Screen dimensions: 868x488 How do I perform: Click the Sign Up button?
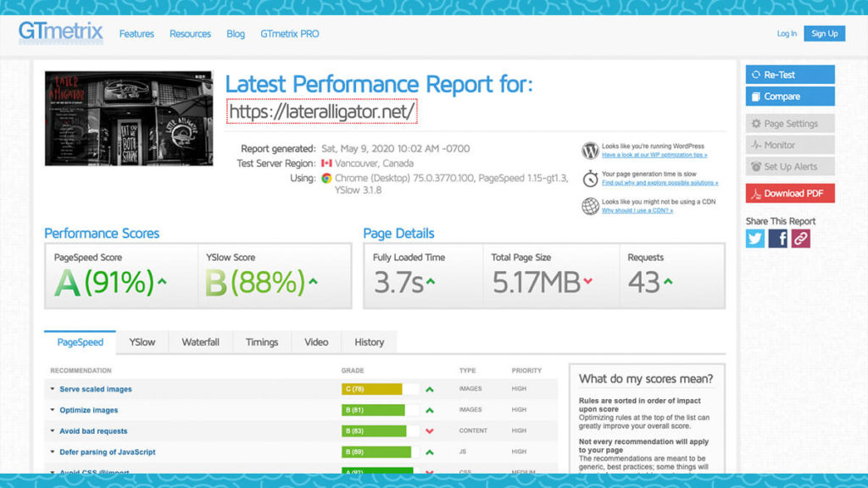click(824, 34)
